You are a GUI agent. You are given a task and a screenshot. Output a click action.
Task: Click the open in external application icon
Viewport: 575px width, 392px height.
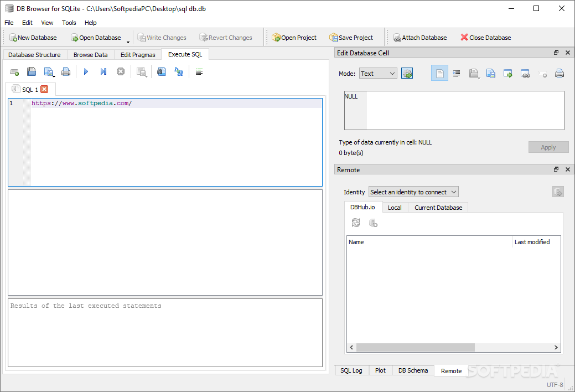point(508,74)
